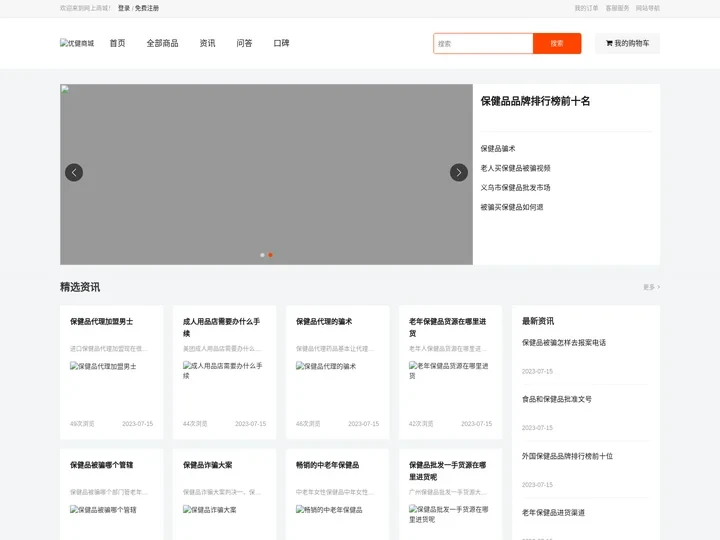Open article 保健品诈骗大案 title
The image size is (720, 540).
208,465
